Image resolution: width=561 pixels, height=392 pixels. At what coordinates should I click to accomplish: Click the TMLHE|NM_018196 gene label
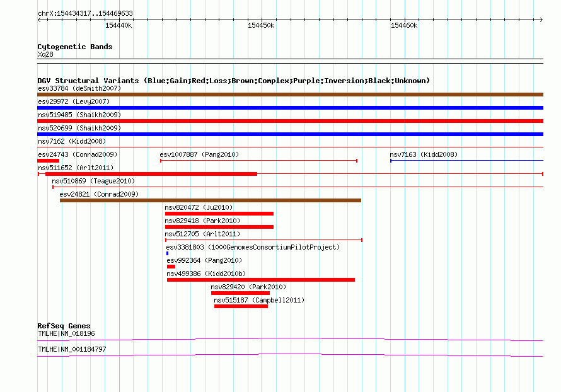click(x=66, y=333)
